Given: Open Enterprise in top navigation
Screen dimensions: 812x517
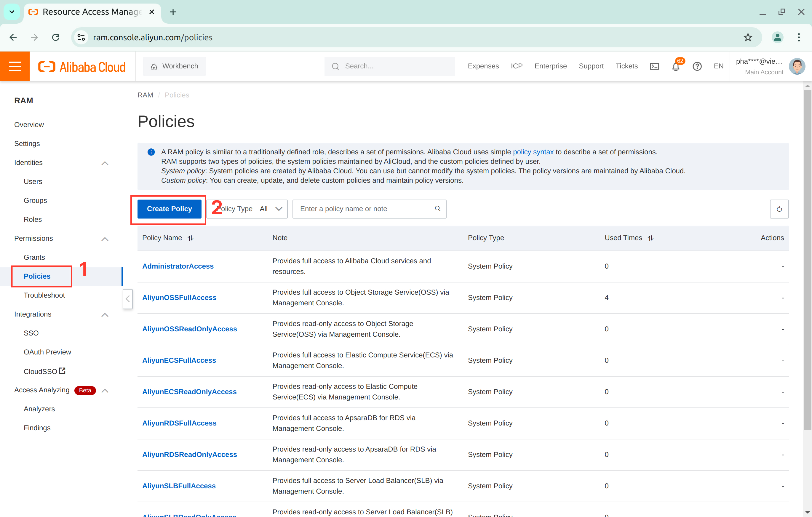Looking at the screenshot, I should tap(551, 66).
